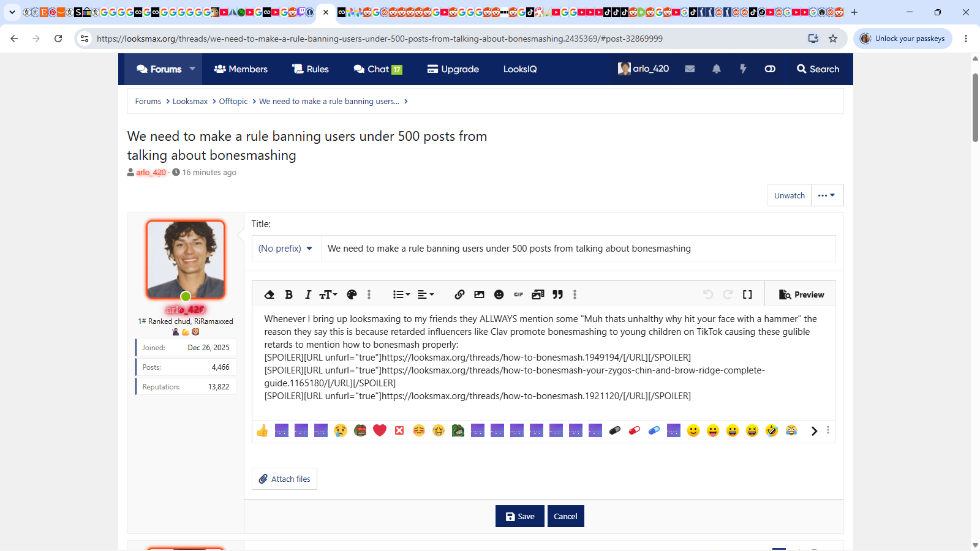Toggle the dark mode switch icon

click(770, 69)
